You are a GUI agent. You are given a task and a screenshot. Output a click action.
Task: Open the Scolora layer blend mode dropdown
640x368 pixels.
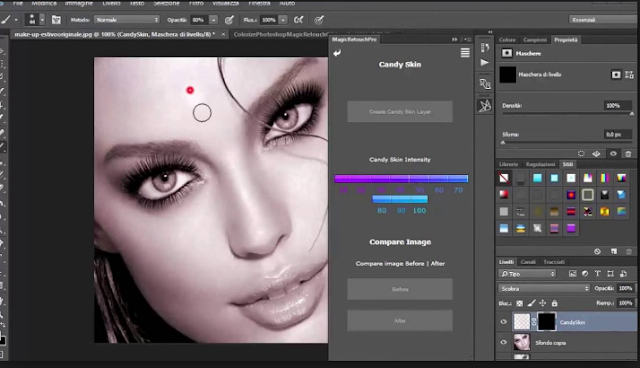pyautogui.click(x=544, y=288)
